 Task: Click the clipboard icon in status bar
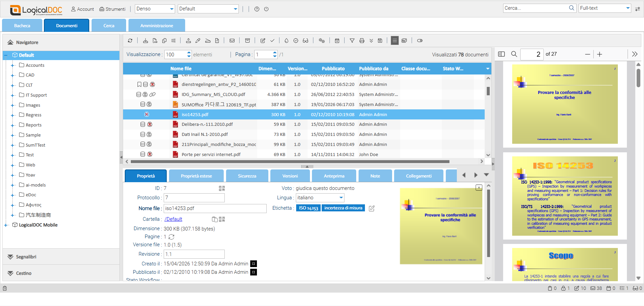point(5,288)
